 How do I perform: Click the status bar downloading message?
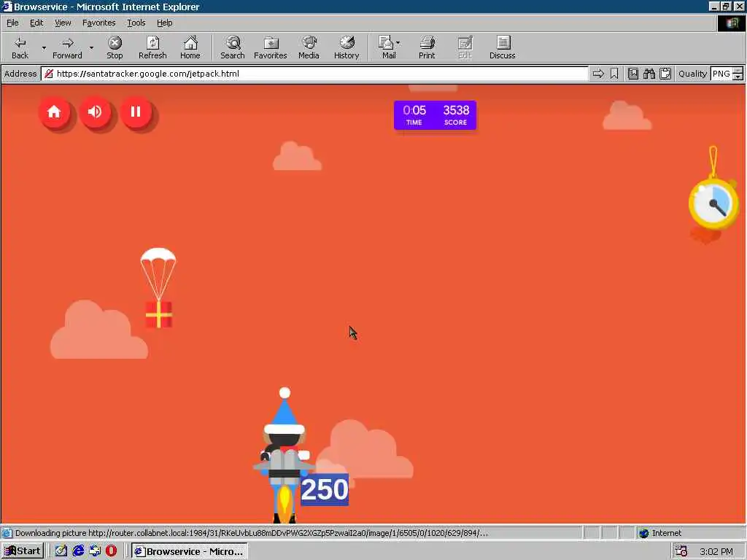[252, 533]
